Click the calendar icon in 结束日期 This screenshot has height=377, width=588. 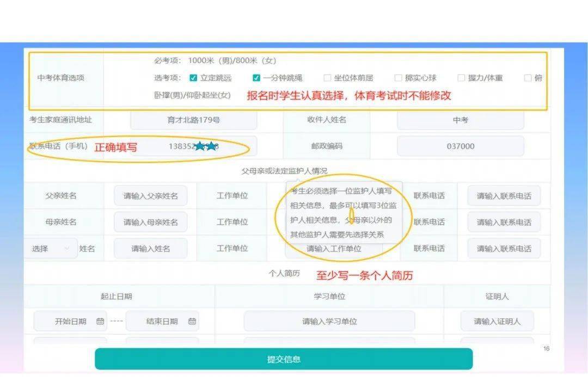(192, 321)
